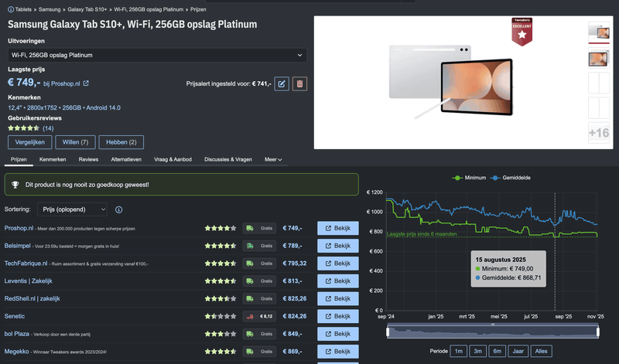Click Bekijk for Senetic offer

point(338,316)
